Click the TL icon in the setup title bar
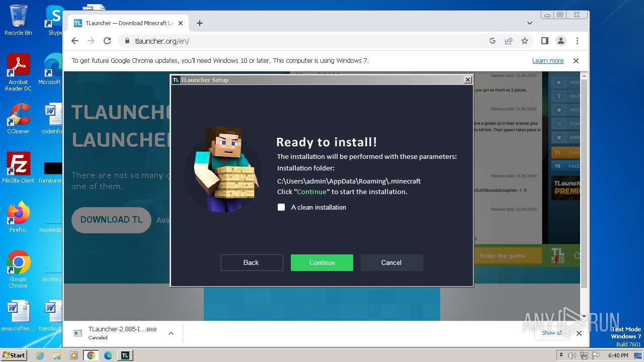Screen dimensions: 644x362 [176, 79]
